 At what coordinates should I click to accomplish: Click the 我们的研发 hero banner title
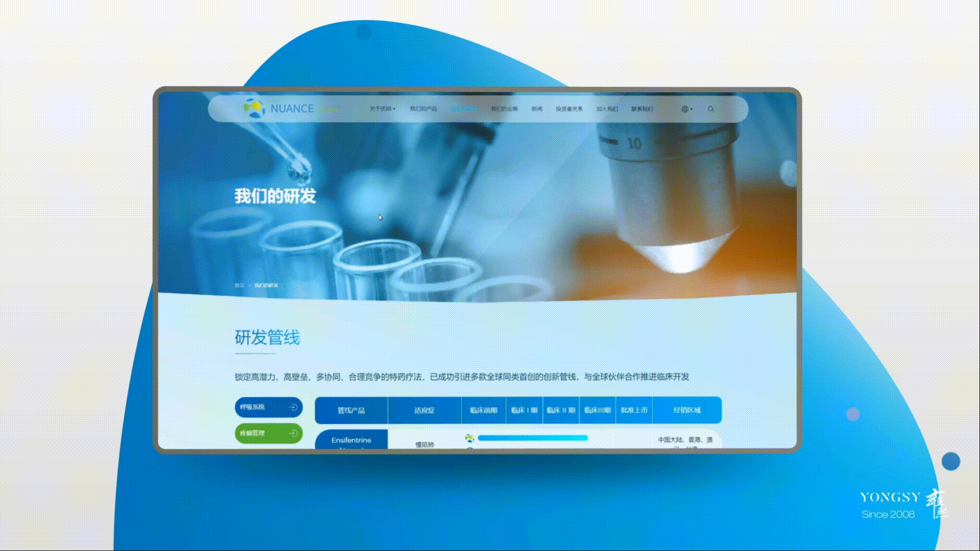click(275, 196)
